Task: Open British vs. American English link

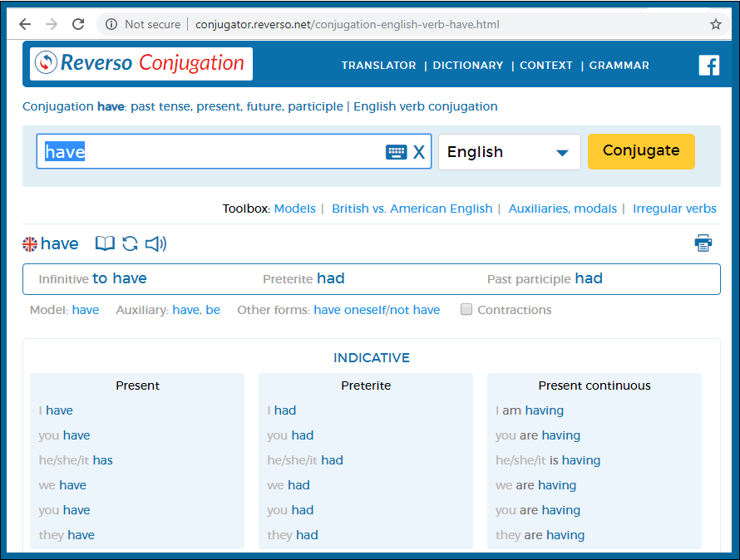Action: point(412,209)
